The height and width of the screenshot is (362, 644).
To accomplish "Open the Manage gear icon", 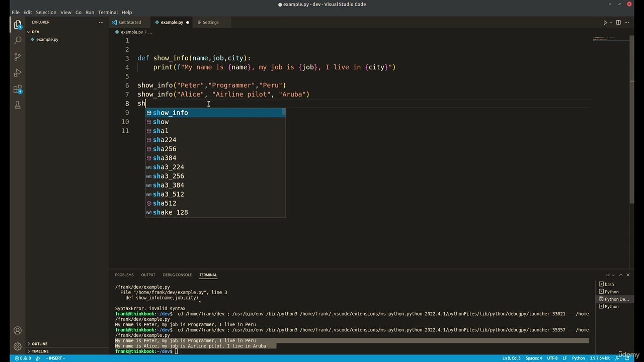I will (18, 346).
